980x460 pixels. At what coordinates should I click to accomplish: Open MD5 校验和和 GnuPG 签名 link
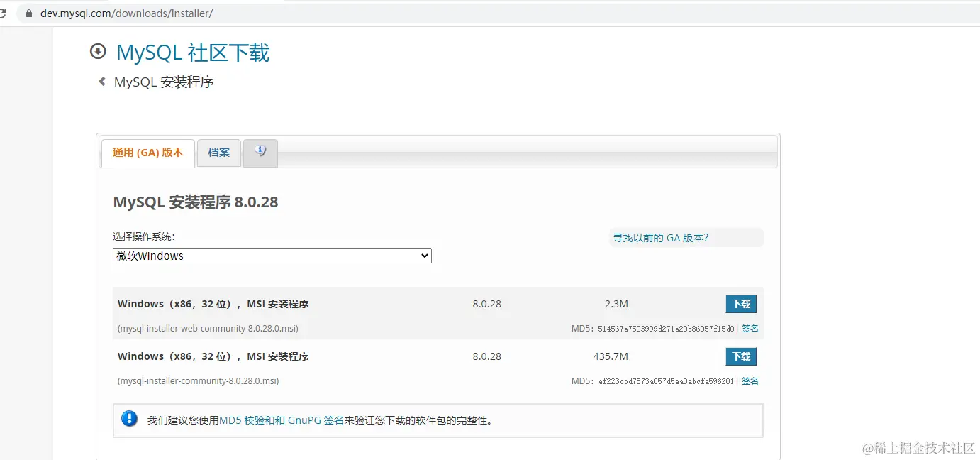click(x=282, y=420)
